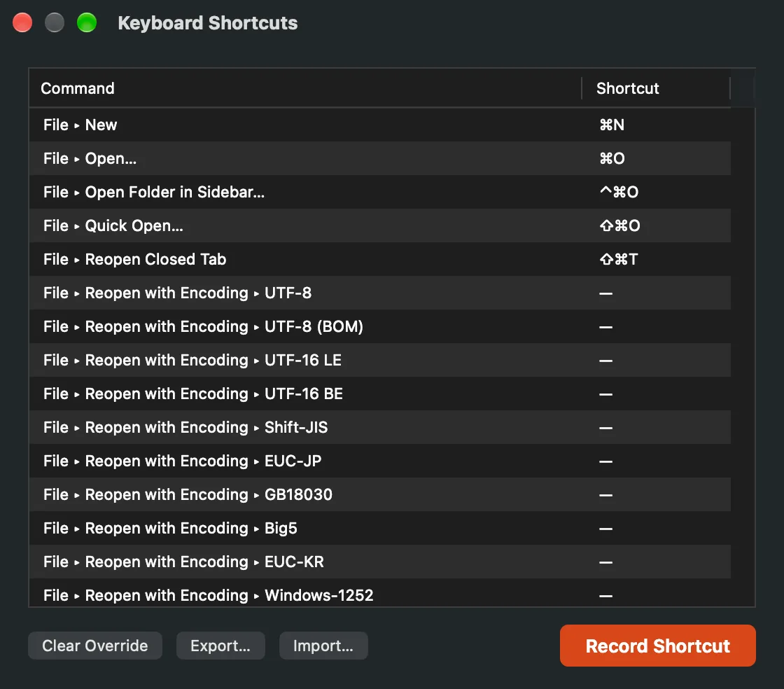Sort by the Command column header
784x689 pixels.
tap(305, 88)
